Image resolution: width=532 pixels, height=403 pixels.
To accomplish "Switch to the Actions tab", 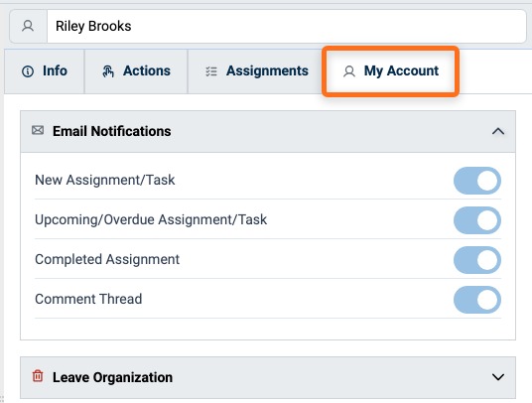I will click(136, 71).
